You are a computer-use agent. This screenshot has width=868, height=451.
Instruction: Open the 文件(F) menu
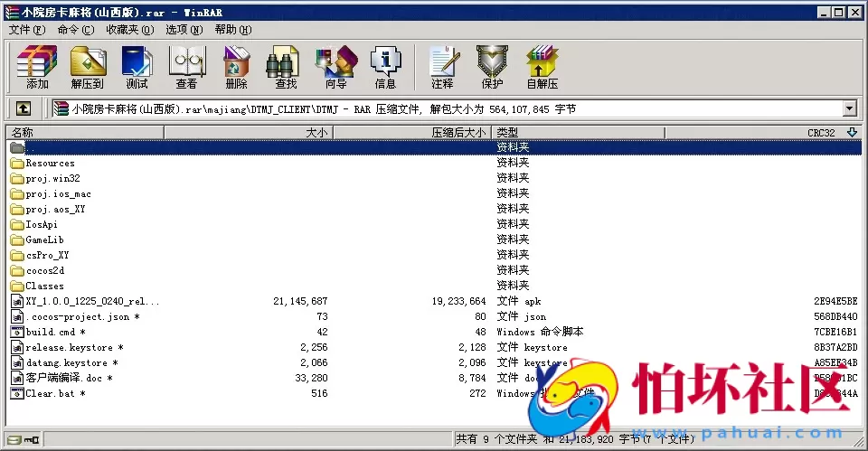[26, 30]
